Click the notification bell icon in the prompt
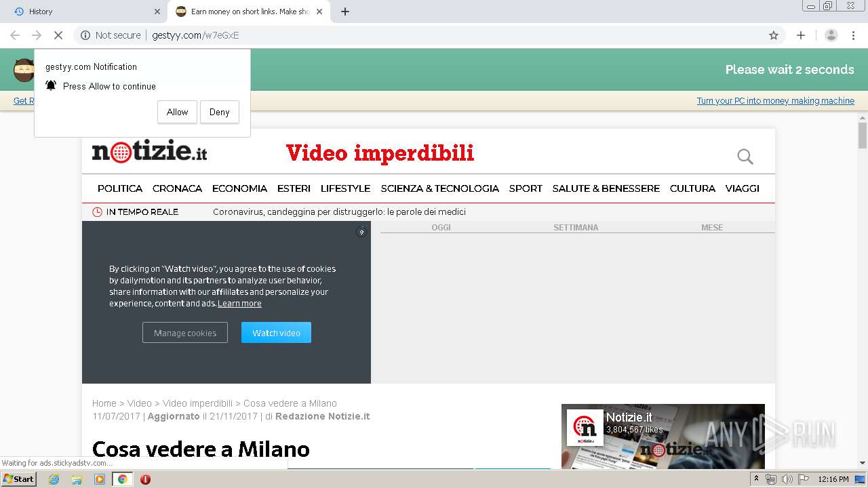The width and height of the screenshot is (868, 488). (x=51, y=85)
